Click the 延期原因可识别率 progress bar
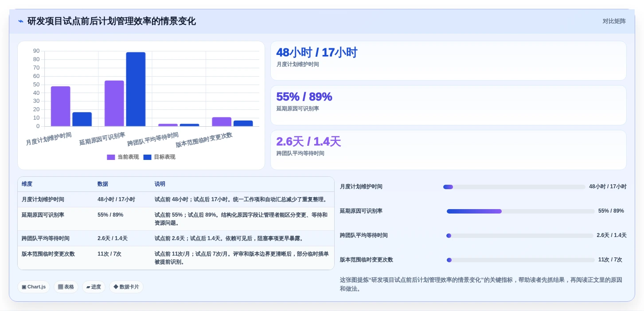 (521, 211)
